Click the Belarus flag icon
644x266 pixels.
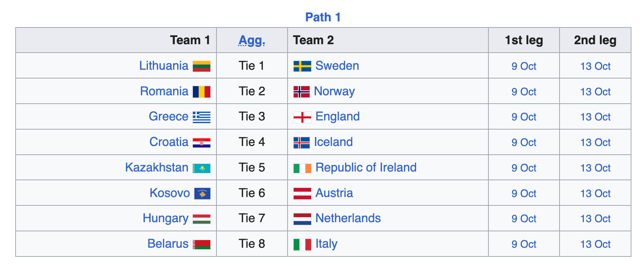(x=202, y=244)
